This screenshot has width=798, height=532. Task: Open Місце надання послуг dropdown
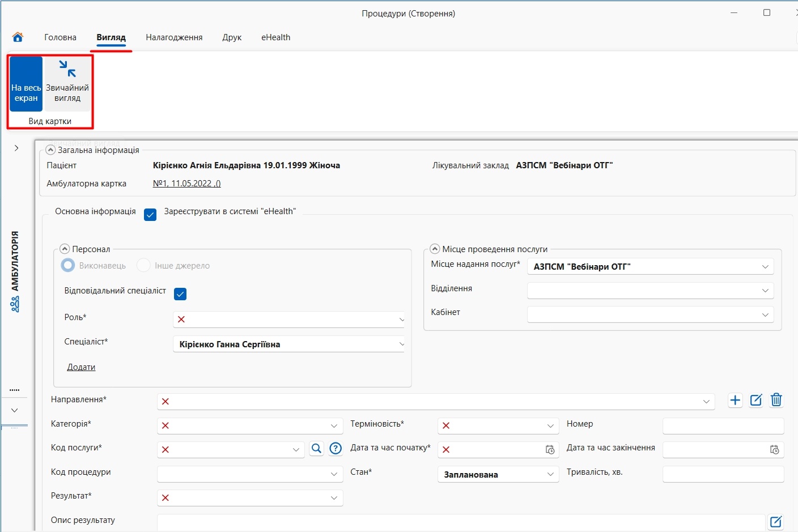(765, 267)
